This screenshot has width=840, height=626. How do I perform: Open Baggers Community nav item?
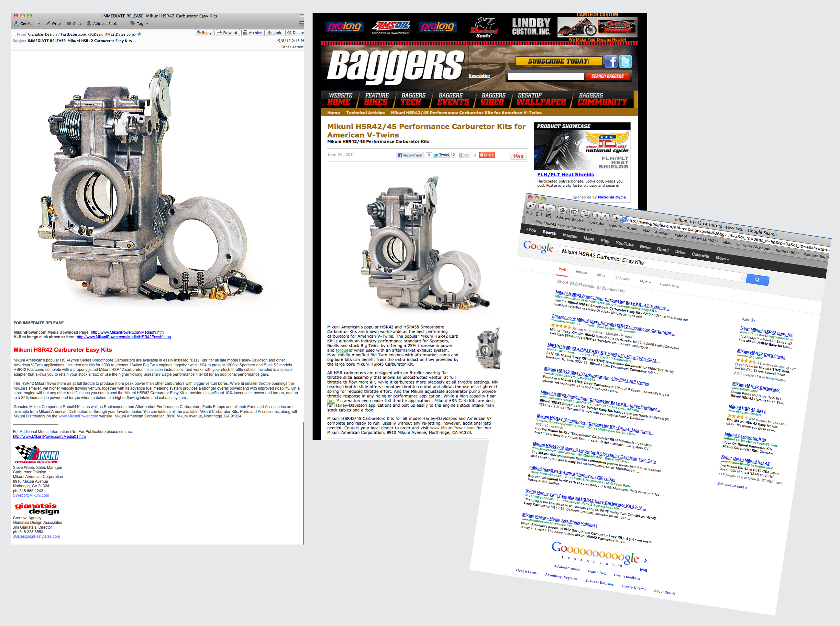602,99
